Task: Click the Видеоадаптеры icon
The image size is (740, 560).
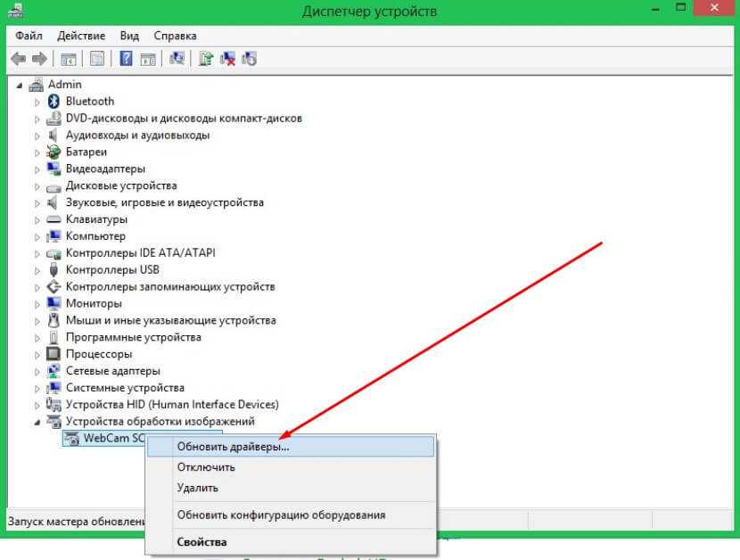Action: (x=53, y=169)
